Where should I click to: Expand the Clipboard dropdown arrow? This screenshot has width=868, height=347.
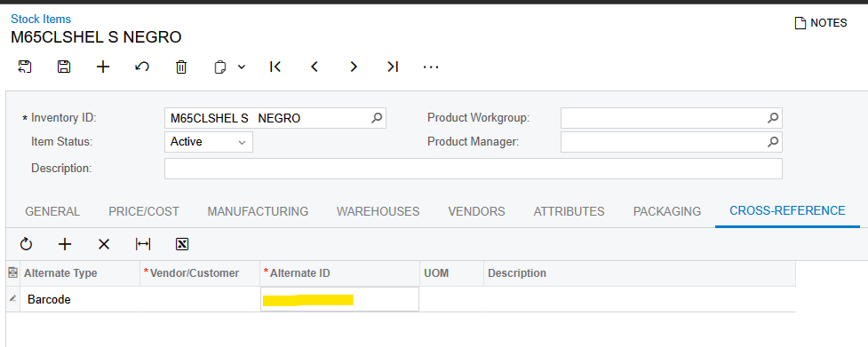(x=242, y=67)
